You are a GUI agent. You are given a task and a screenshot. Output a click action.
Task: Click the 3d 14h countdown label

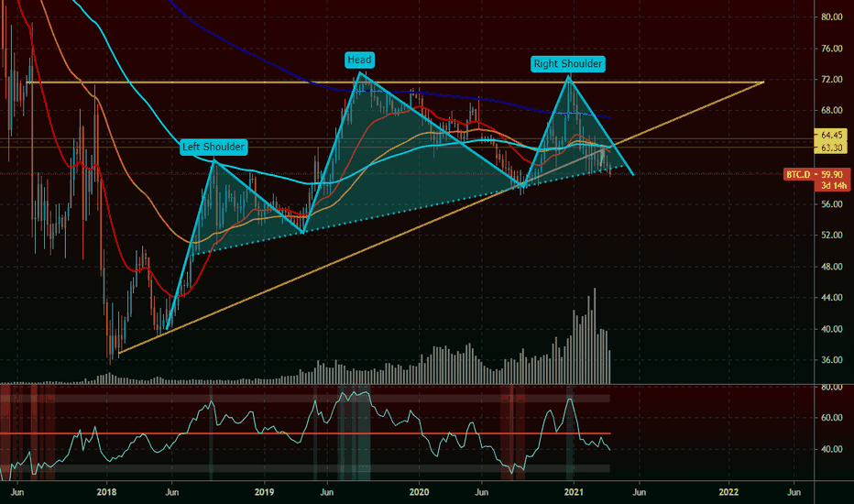coord(834,185)
